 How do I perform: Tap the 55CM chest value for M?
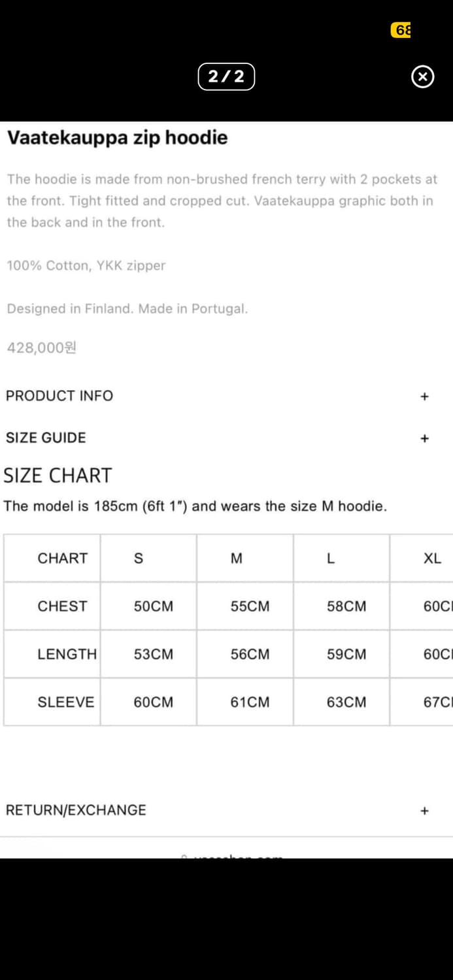pyautogui.click(x=250, y=606)
